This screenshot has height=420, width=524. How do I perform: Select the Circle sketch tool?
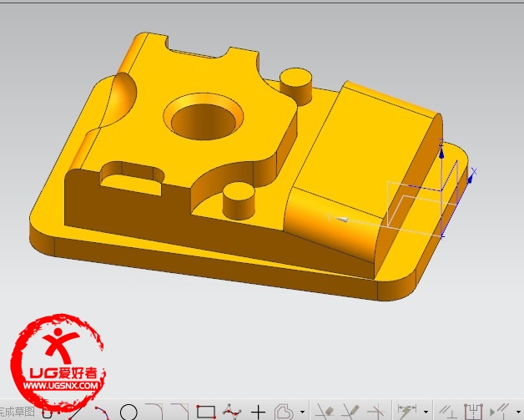128,412
